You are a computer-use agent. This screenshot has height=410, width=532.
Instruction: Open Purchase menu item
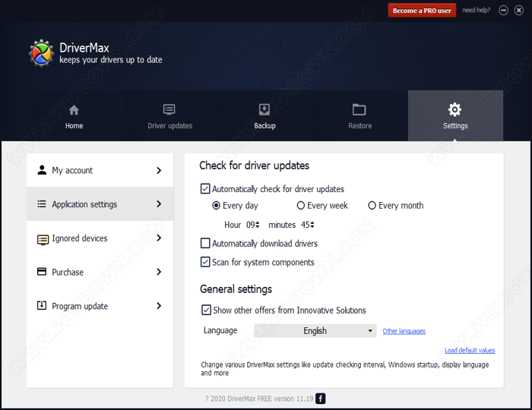point(100,272)
